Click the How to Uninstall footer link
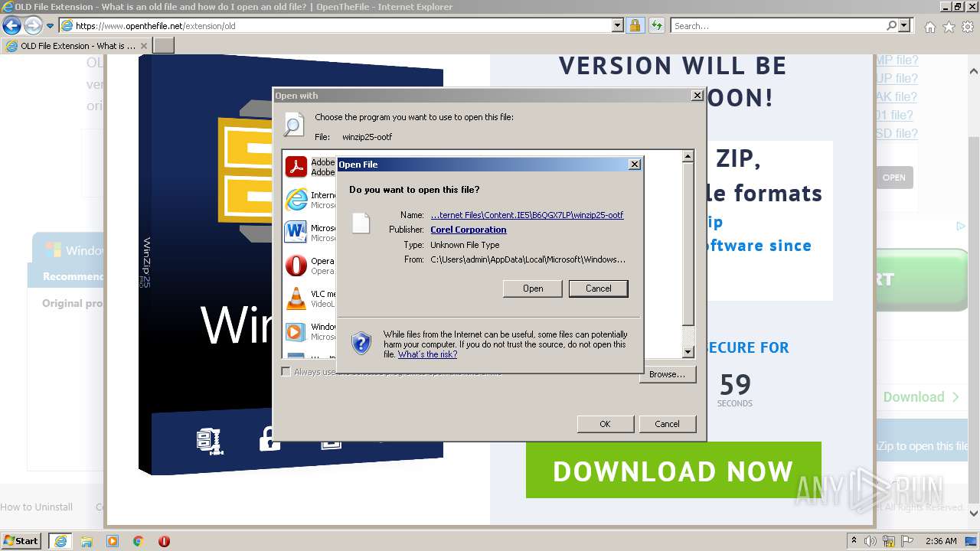Image resolution: width=980 pixels, height=551 pixels. pyautogui.click(x=36, y=507)
